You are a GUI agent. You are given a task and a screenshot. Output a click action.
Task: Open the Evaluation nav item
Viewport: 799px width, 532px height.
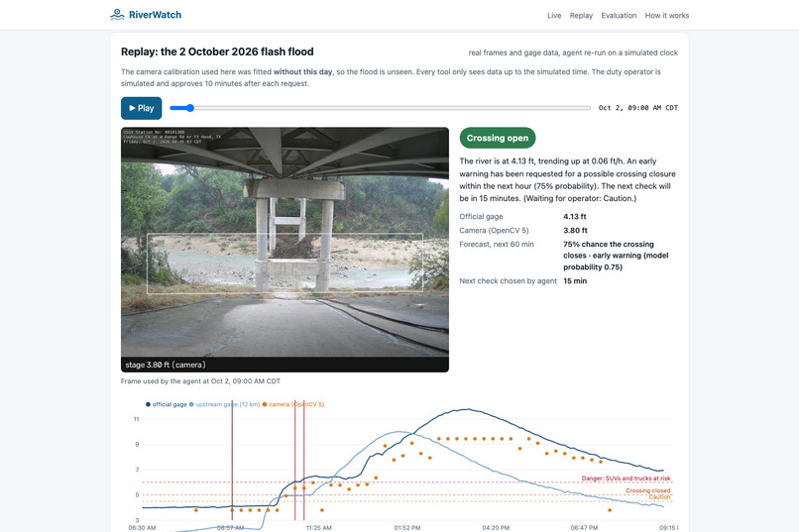point(619,15)
